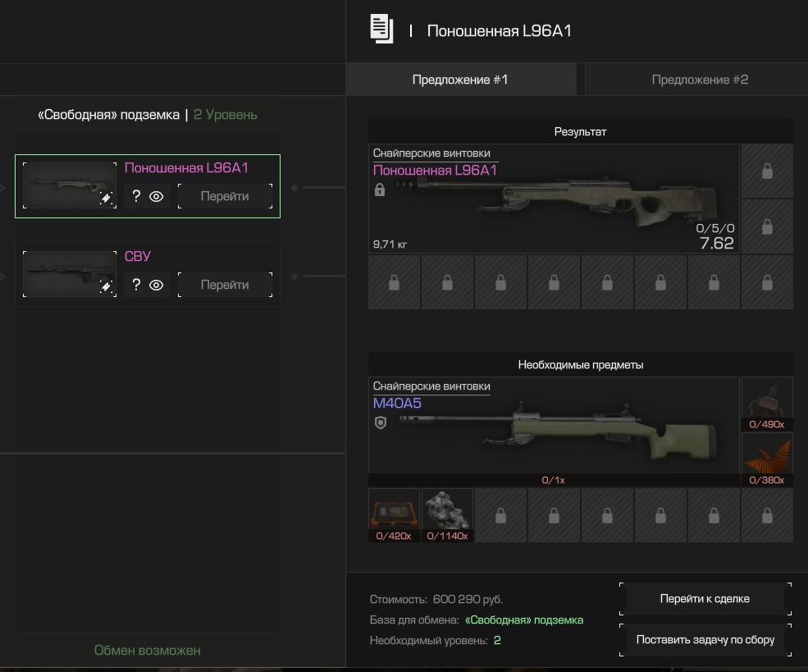Click the orange case item with 0/420x
808x672 pixels.
click(394, 514)
